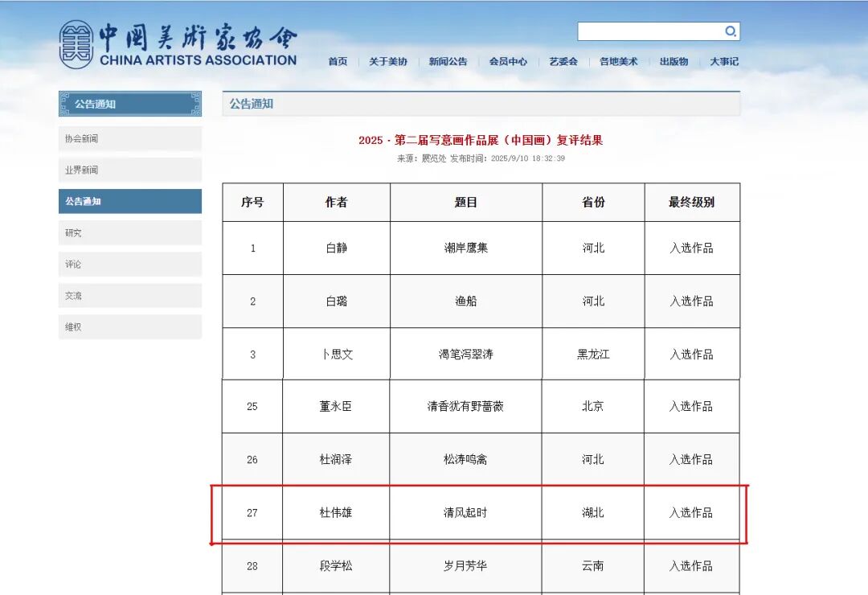This screenshot has height=595, width=868.
Task: Open 业界新闻 in the sidebar
Action: coord(129,170)
